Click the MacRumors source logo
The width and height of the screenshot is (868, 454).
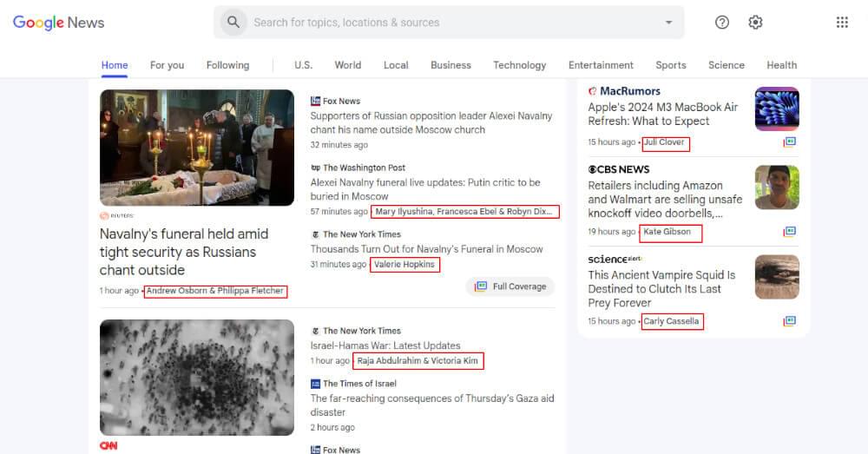coord(624,91)
